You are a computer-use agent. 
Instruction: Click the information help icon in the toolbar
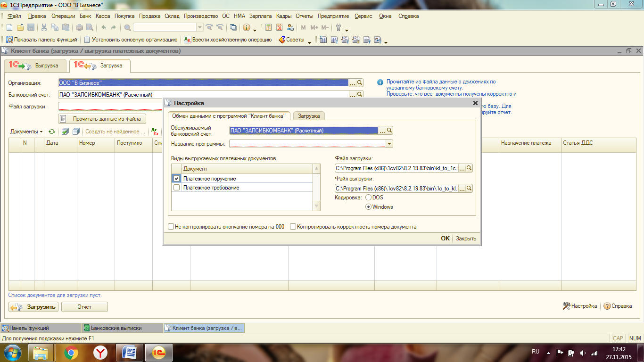[x=246, y=27]
